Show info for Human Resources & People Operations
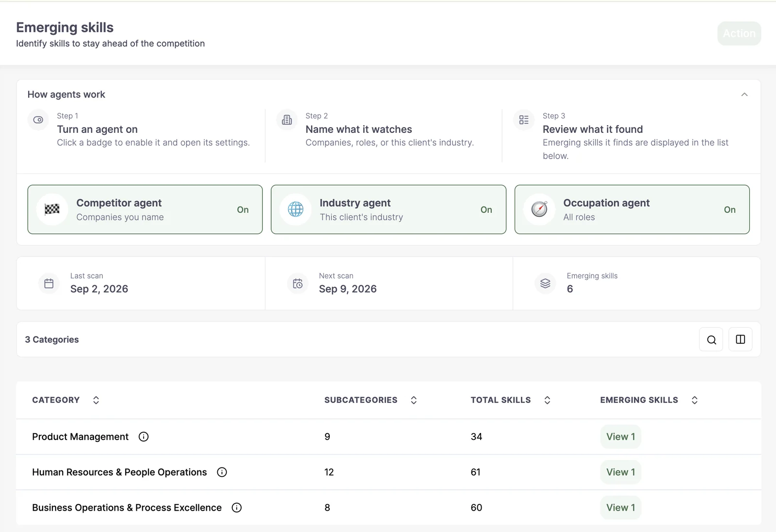Image resolution: width=776 pixels, height=532 pixels. tap(222, 472)
